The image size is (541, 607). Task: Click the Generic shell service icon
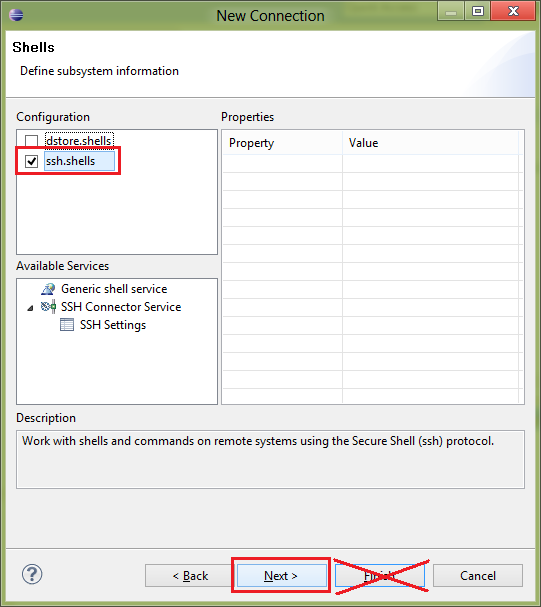pos(48,289)
